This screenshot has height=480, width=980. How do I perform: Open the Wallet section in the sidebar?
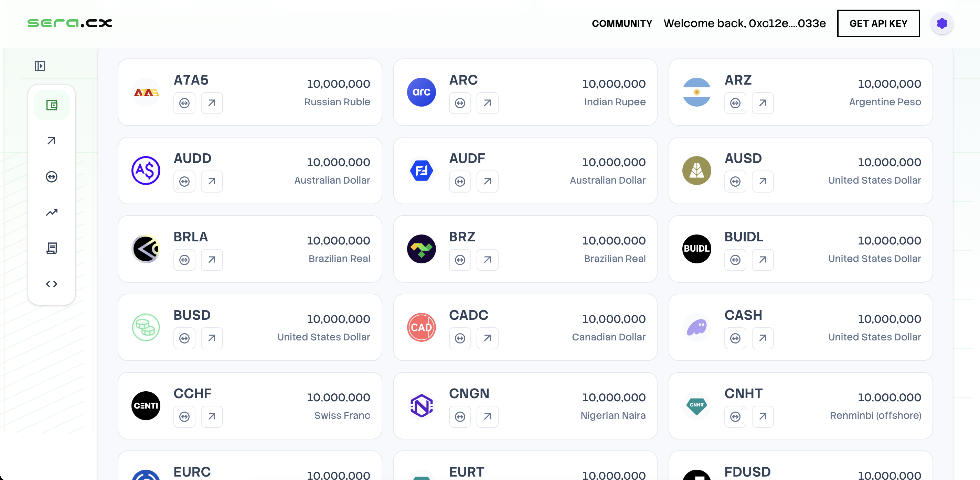pos(52,105)
